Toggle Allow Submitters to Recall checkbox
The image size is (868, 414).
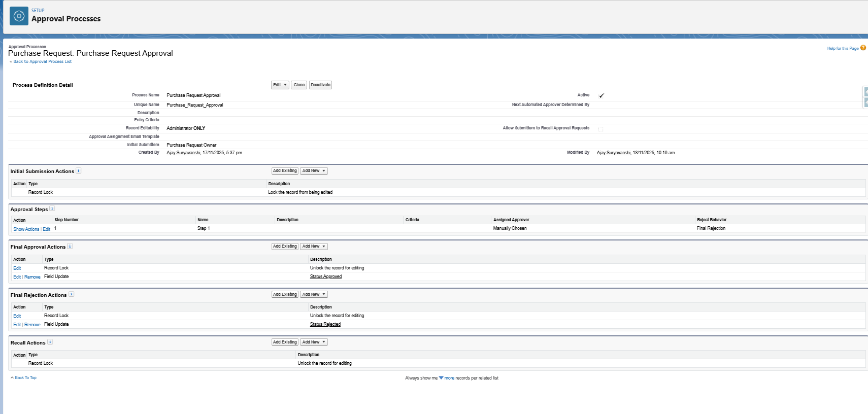click(600, 129)
